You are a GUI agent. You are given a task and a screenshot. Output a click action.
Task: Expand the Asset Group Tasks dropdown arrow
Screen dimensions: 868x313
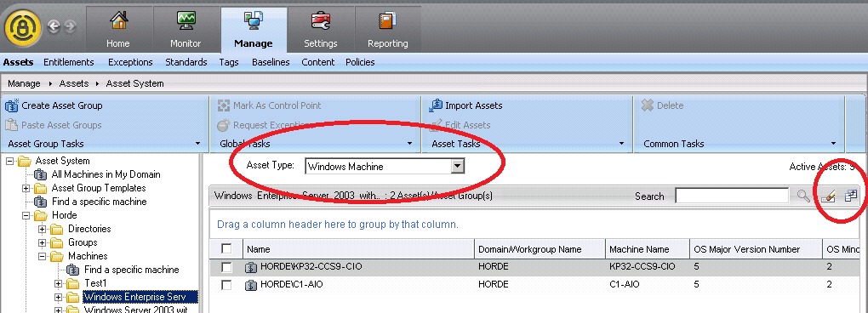pos(198,144)
